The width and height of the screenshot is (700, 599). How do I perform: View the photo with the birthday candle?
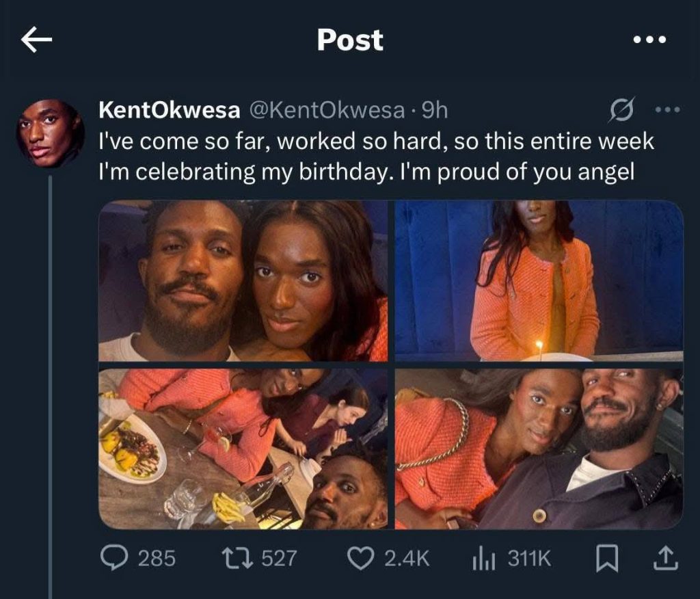point(539,280)
